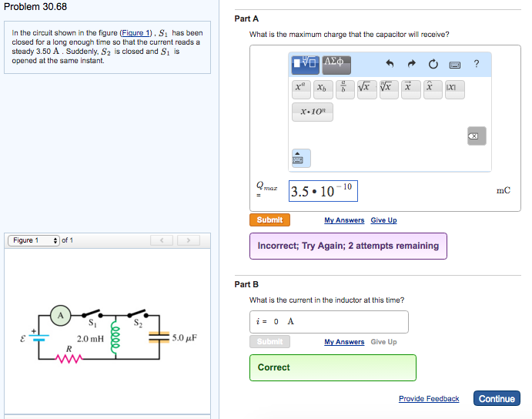Insert superscript x^a template
Viewport: 532px width, 419px height.
(x=301, y=89)
